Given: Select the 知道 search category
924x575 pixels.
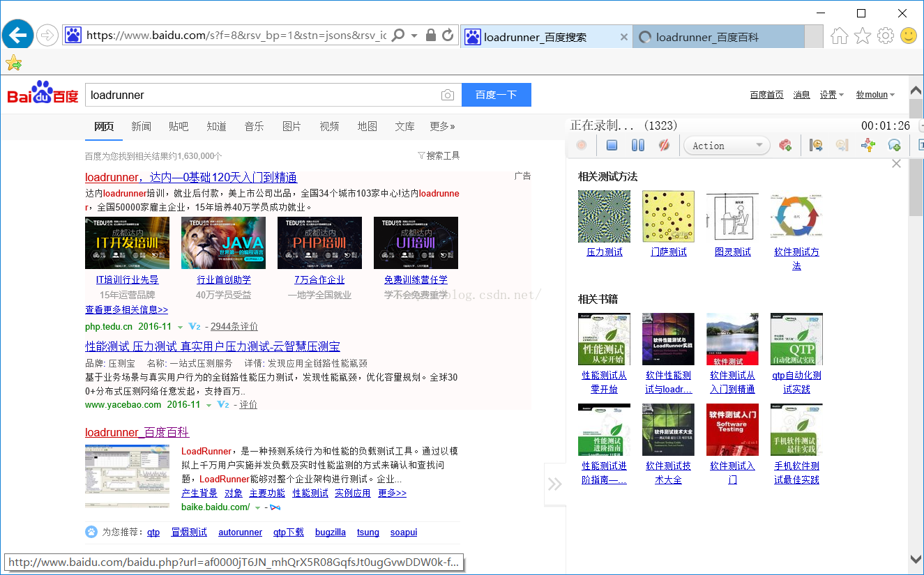Looking at the screenshot, I should coord(217,126).
